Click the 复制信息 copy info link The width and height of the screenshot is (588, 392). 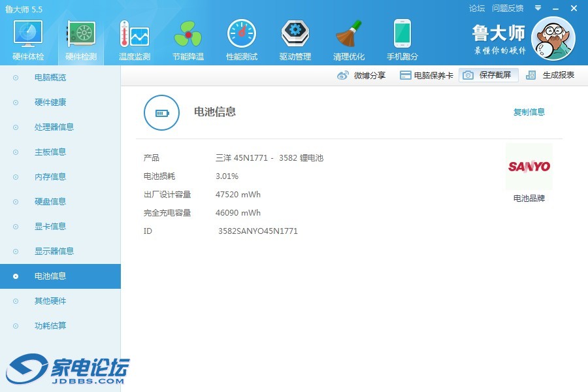tap(529, 112)
